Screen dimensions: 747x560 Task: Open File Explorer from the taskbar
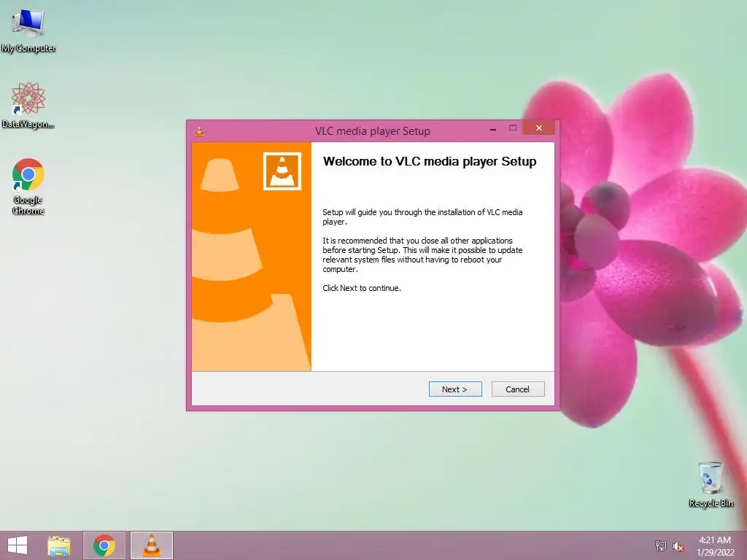(59, 545)
